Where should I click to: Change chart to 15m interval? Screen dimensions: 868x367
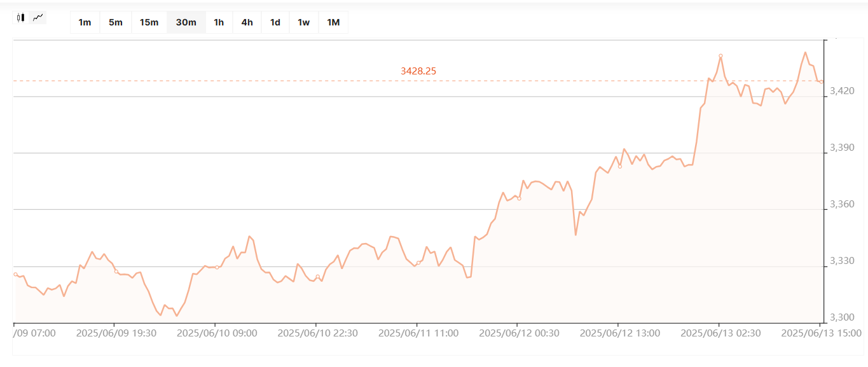(149, 22)
